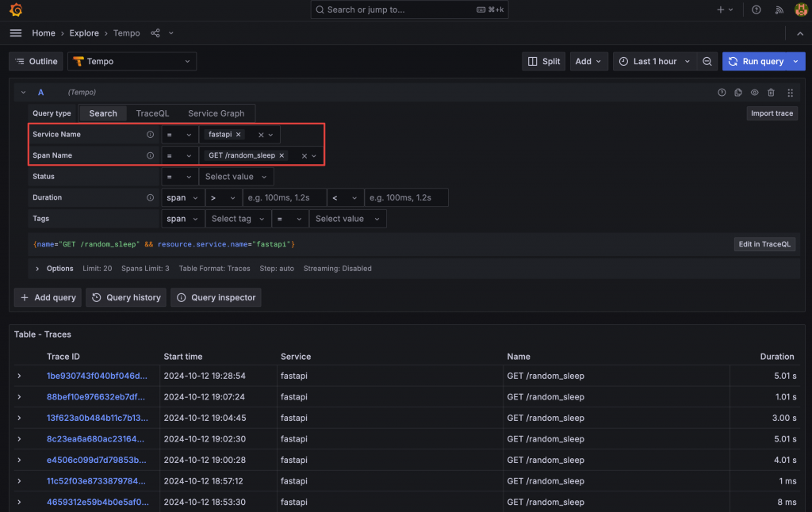Open the Service Name operator dropdown
812x512 pixels.
click(179, 135)
